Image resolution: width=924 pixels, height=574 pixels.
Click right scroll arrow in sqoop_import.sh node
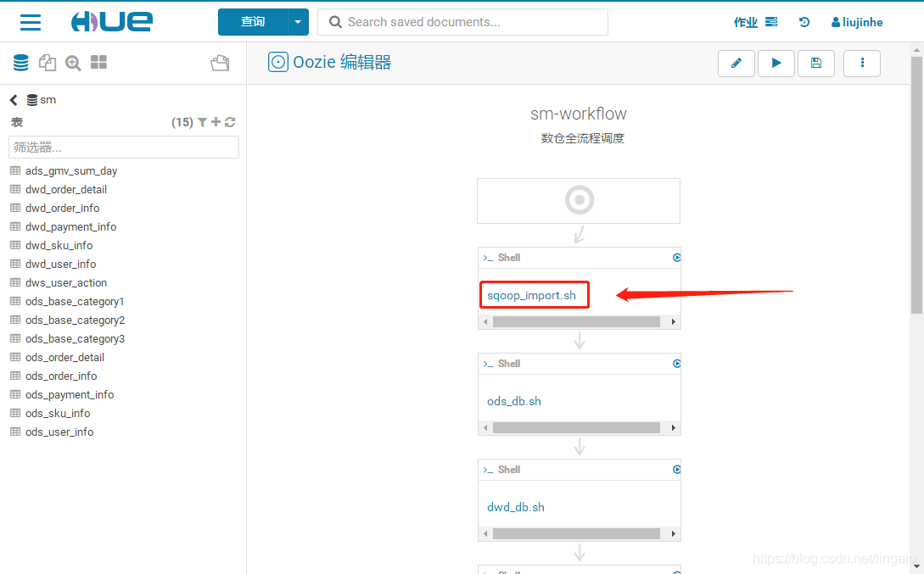tap(673, 322)
